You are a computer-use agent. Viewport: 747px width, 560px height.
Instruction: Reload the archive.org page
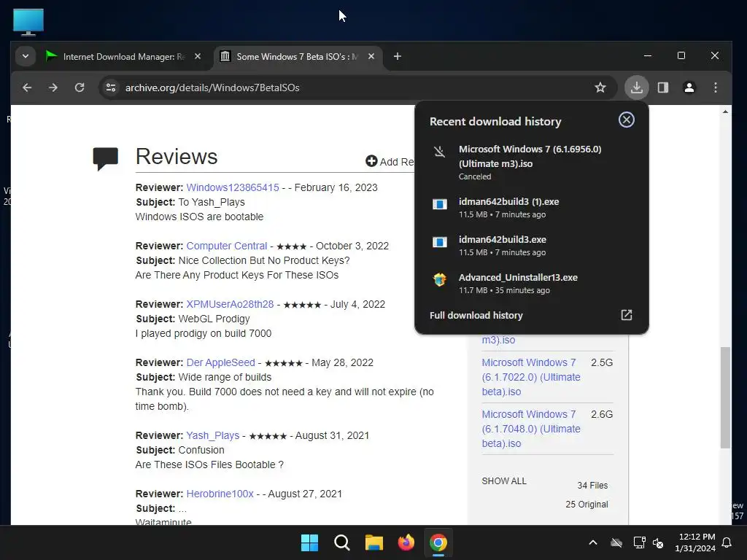pos(80,87)
